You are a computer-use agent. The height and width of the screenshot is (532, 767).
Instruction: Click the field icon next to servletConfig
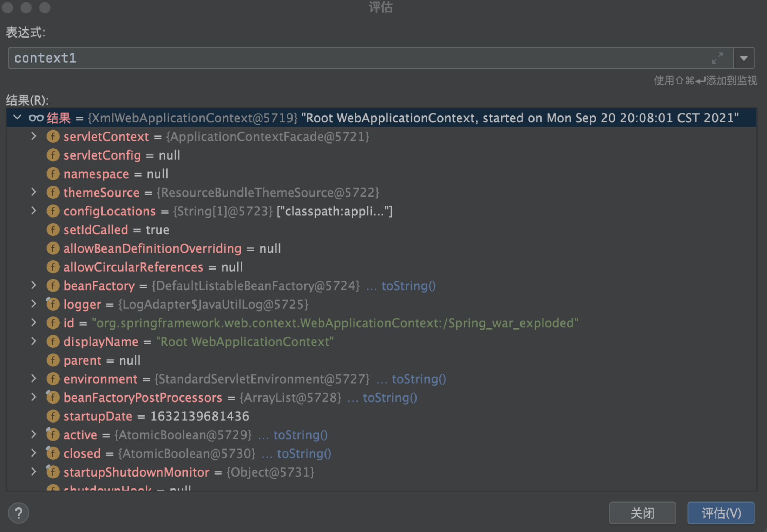[x=53, y=155]
